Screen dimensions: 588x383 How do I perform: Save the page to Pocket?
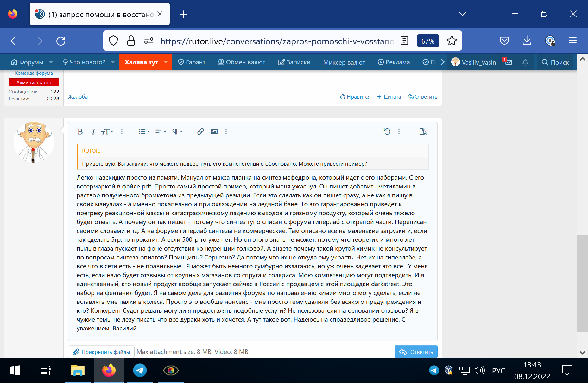pos(504,41)
